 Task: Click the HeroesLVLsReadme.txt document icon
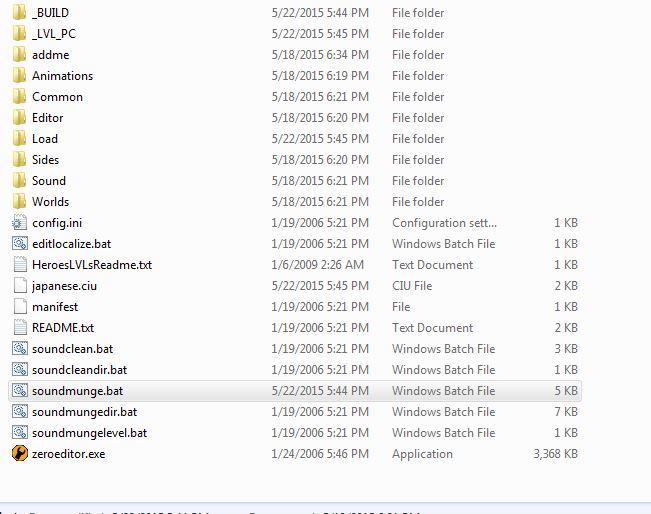[20, 265]
